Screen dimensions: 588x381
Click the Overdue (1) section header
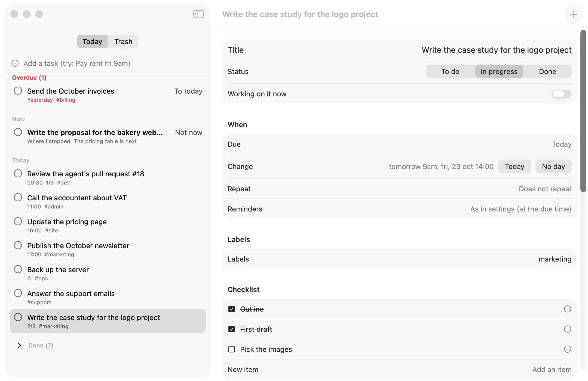[x=29, y=78]
